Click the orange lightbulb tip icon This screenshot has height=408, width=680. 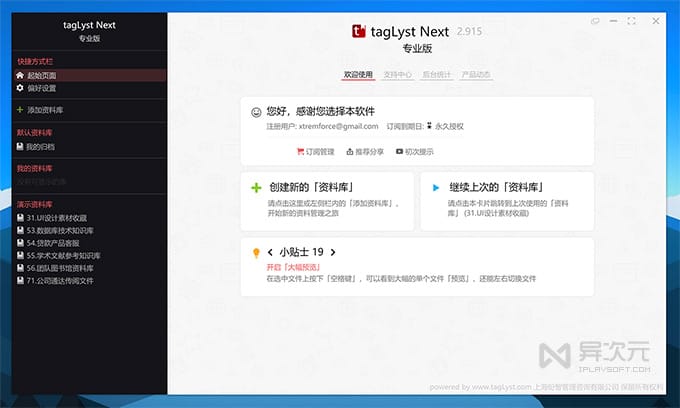256,253
